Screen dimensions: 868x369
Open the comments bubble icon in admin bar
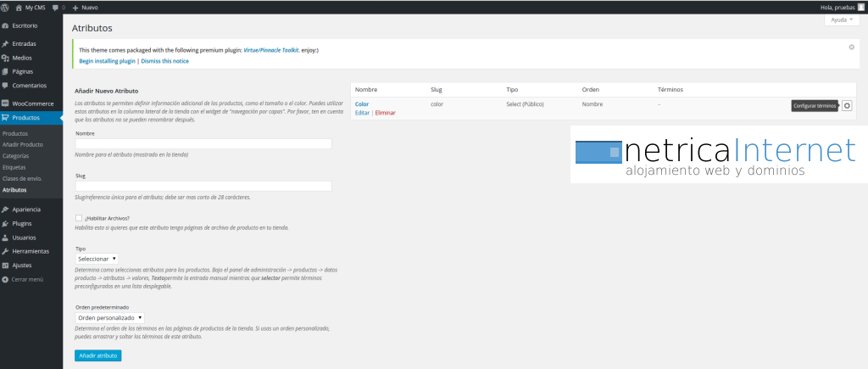56,7
